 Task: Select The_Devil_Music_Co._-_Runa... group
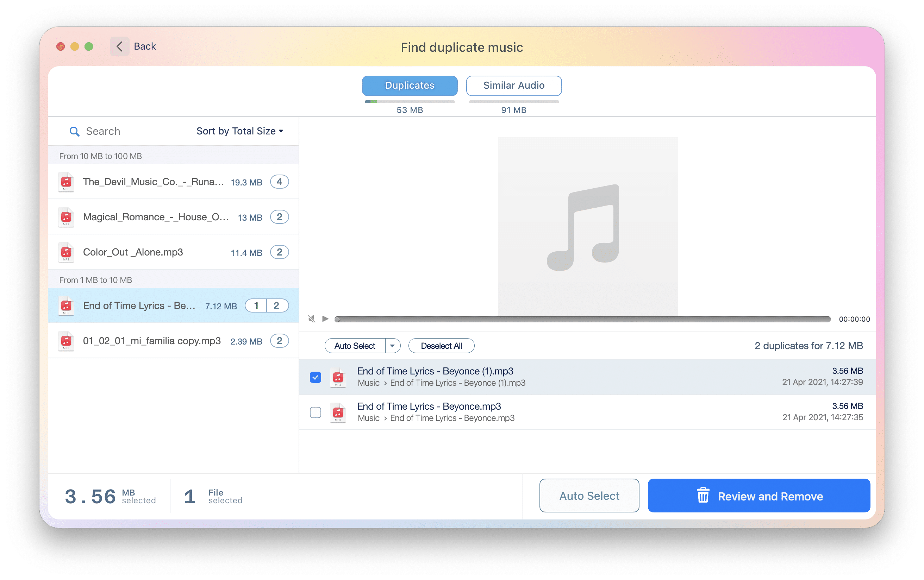(x=174, y=182)
